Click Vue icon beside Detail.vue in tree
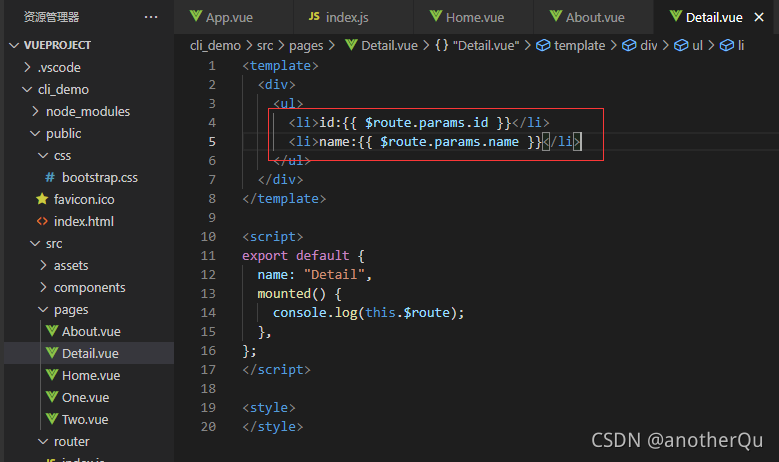This screenshot has width=779, height=462. pyautogui.click(x=52, y=353)
